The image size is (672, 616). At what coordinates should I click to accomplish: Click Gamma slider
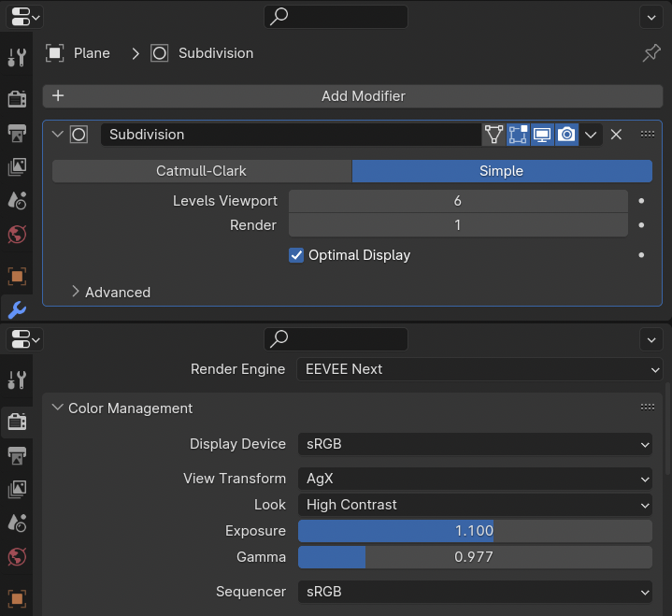(475, 557)
